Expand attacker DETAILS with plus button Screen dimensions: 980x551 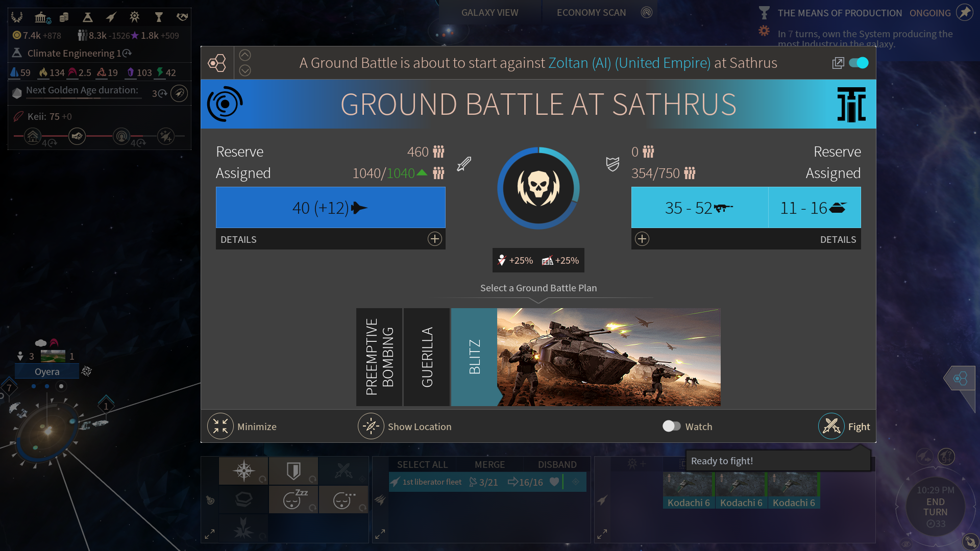click(434, 239)
